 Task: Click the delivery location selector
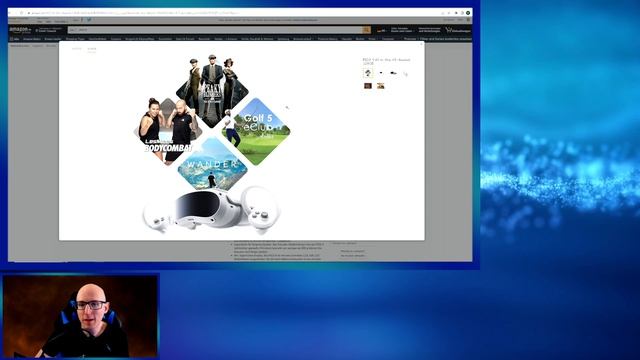[48, 30]
